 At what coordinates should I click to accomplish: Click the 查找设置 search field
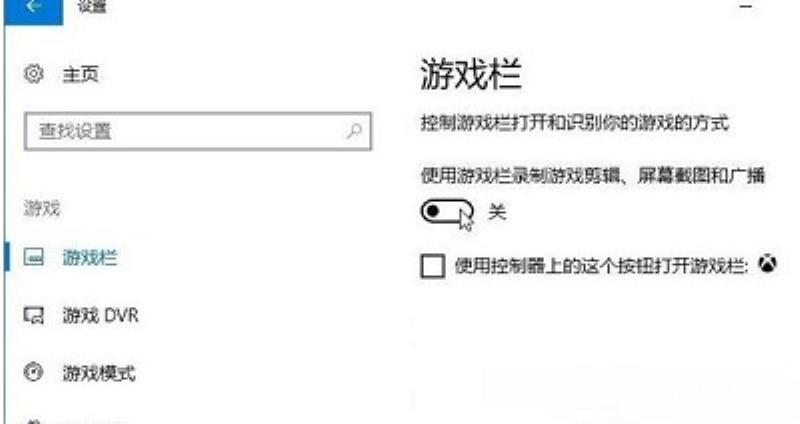point(198,132)
